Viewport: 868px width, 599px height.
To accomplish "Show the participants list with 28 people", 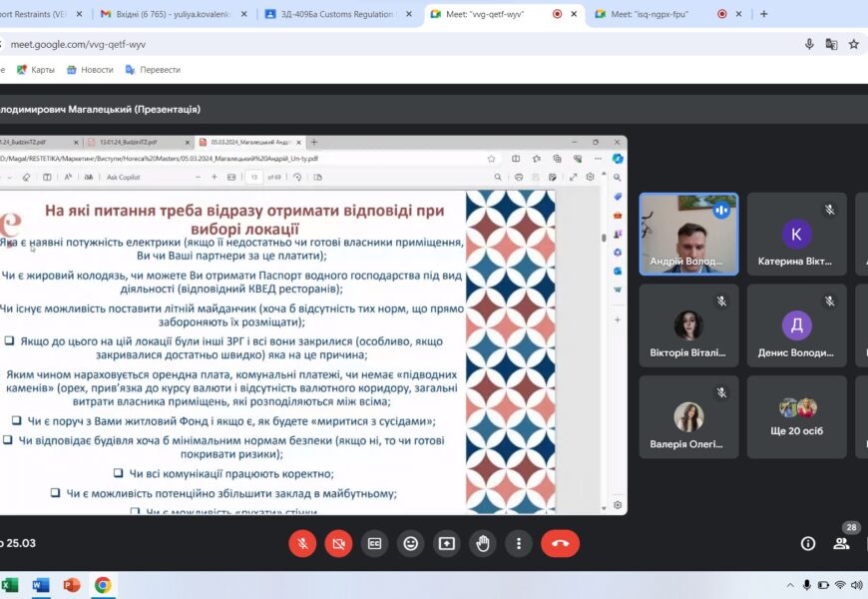I will (x=841, y=543).
